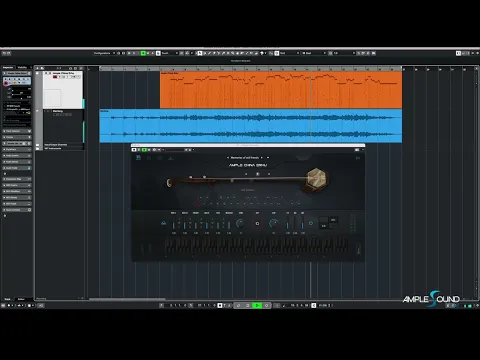This screenshot has height=360, width=480.
Task: Open the settings icon at the plugin's top right
Action: point(358,158)
